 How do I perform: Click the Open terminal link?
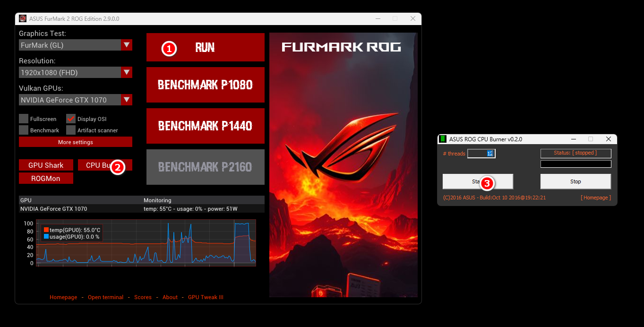tap(105, 297)
